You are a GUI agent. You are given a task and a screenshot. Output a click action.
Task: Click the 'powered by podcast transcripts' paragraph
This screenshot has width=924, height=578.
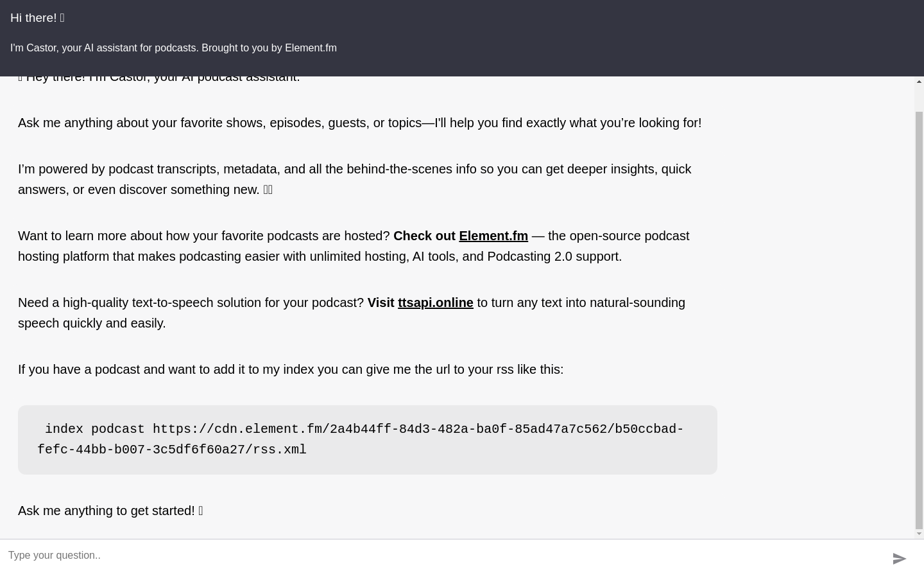(x=355, y=179)
